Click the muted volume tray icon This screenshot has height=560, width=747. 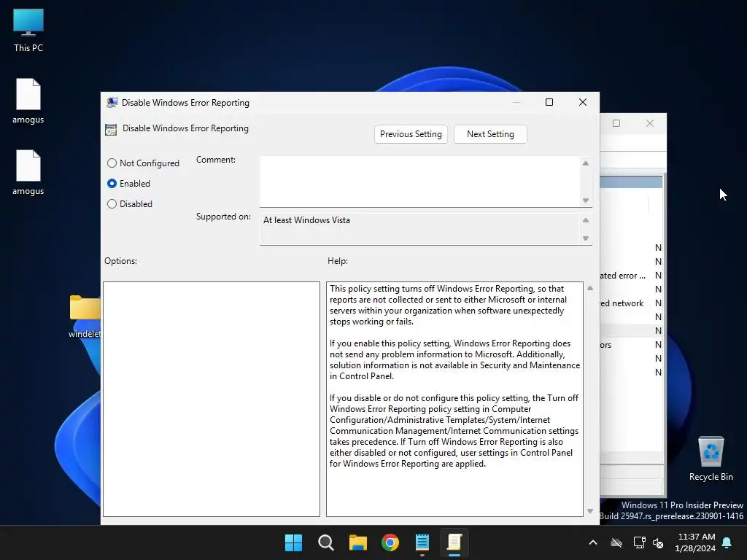[659, 542]
